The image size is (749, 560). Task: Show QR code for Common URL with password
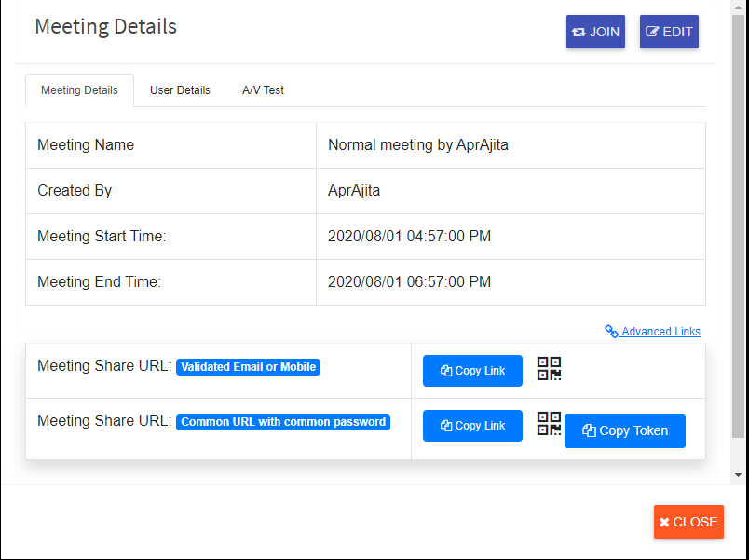click(549, 423)
